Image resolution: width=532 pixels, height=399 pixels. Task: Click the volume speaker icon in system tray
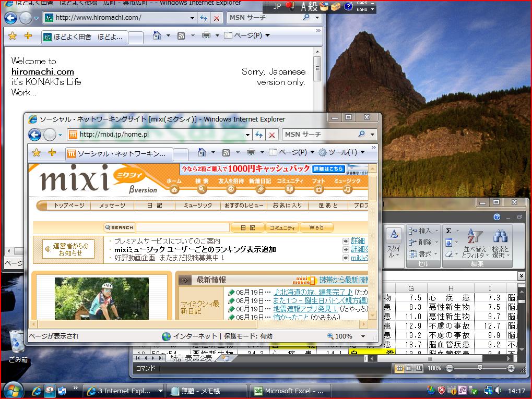tap(498, 391)
